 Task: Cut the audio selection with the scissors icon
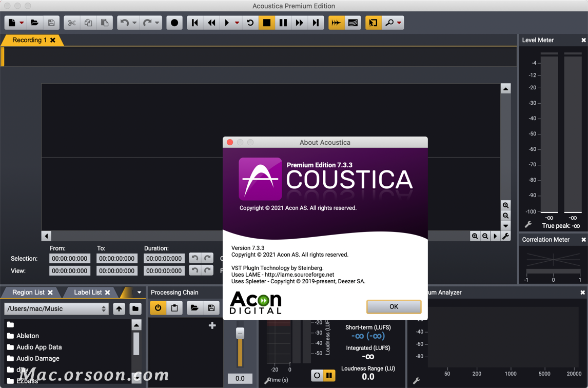[x=71, y=23]
